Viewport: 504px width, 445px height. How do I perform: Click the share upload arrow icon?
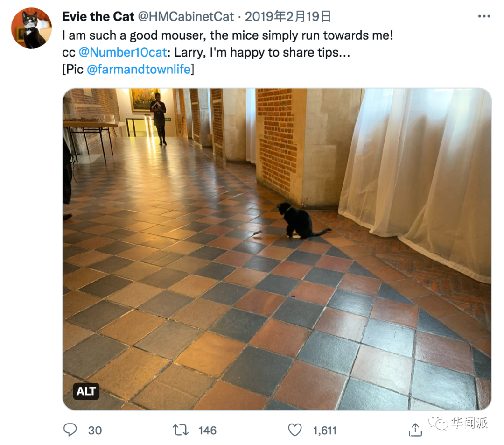[x=415, y=430]
